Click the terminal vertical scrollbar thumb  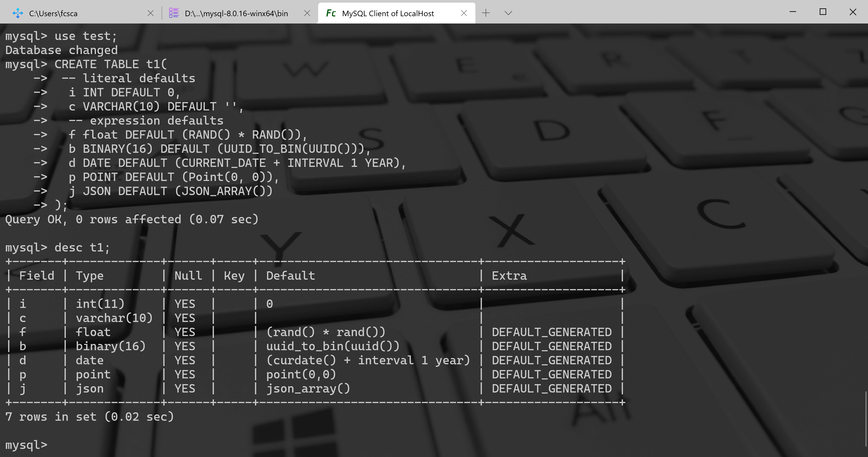tap(866, 419)
